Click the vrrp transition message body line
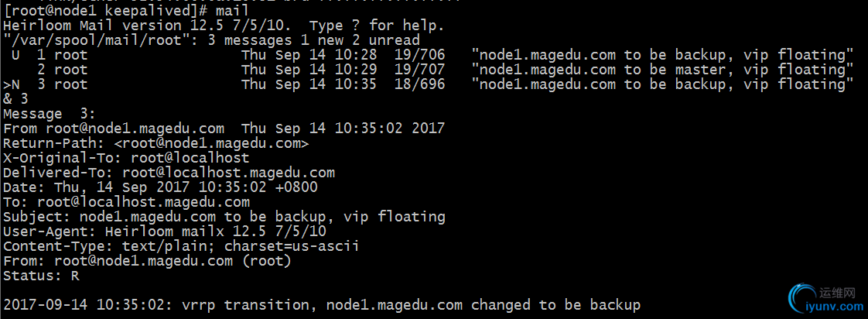The height and width of the screenshot is (319, 868). click(322, 305)
